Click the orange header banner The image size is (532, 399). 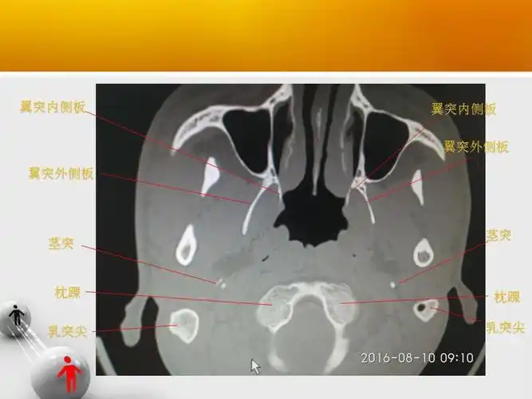266,34
